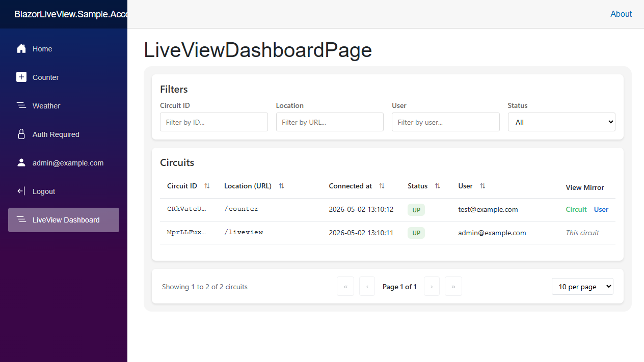Open the Status filter dropdown

561,122
